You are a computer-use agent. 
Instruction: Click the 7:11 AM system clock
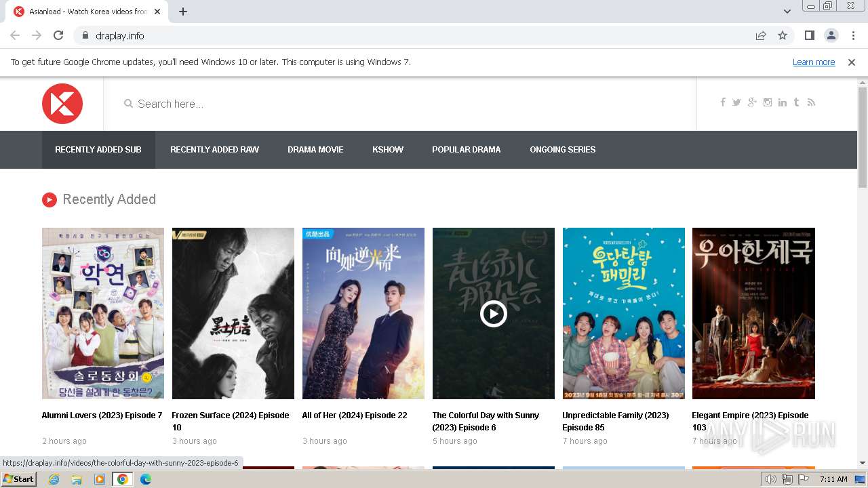(833, 479)
